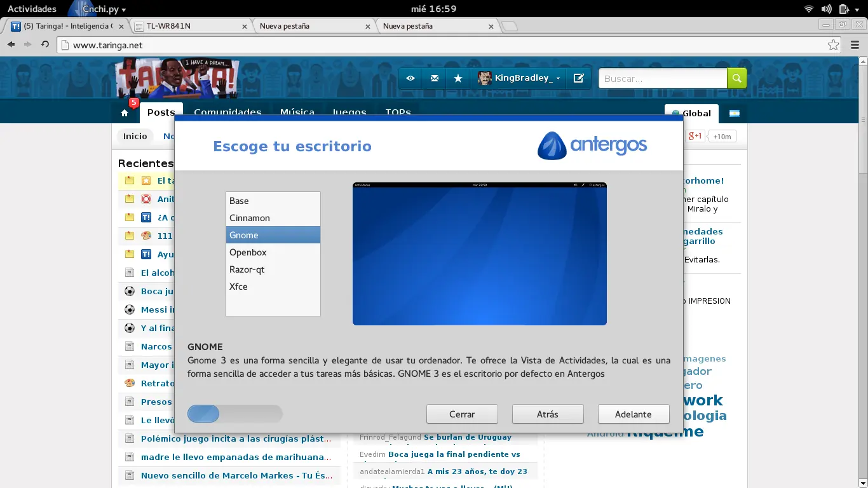Screen dimensions: 868x488
Task: Click the browser back arrow
Action: coord(11,44)
